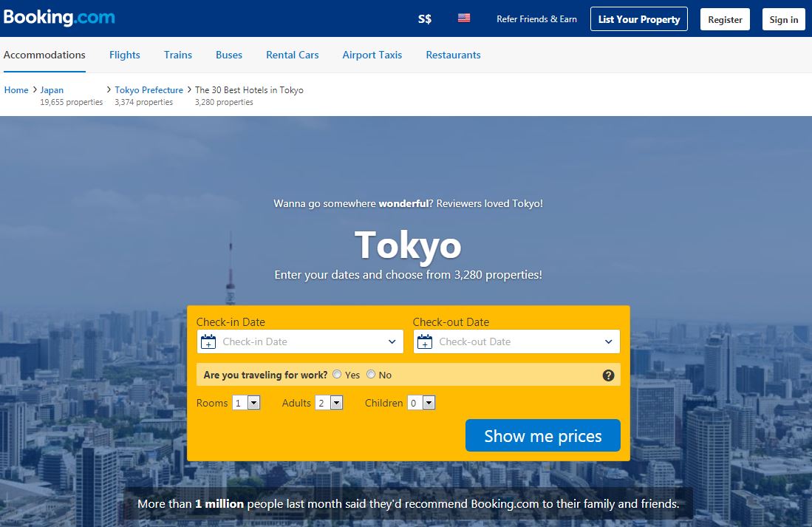The image size is (812, 527).
Task: Click The 30 Best Hotels in Tokyo text
Action: coord(249,90)
